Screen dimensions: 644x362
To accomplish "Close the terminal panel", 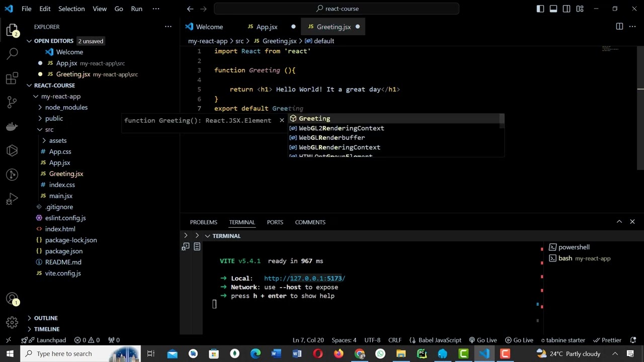I will (632, 222).
